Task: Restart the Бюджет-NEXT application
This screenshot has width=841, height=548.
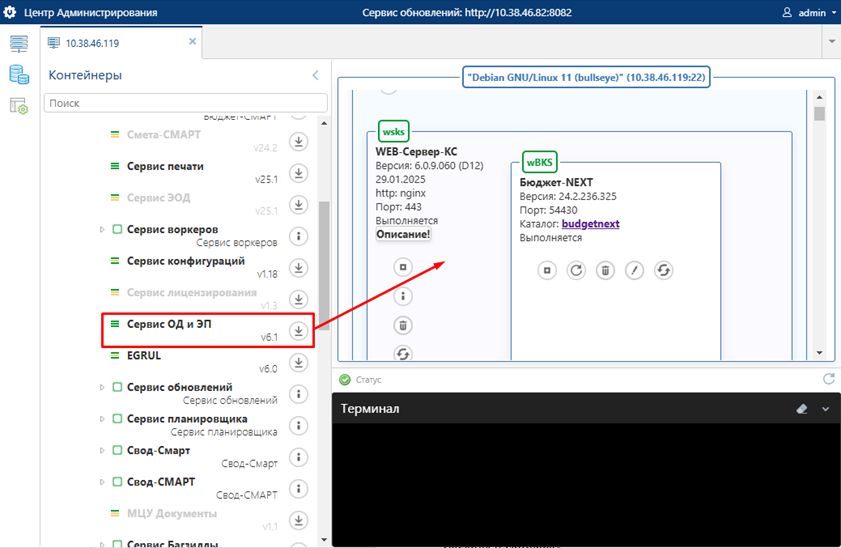Action: (576, 270)
